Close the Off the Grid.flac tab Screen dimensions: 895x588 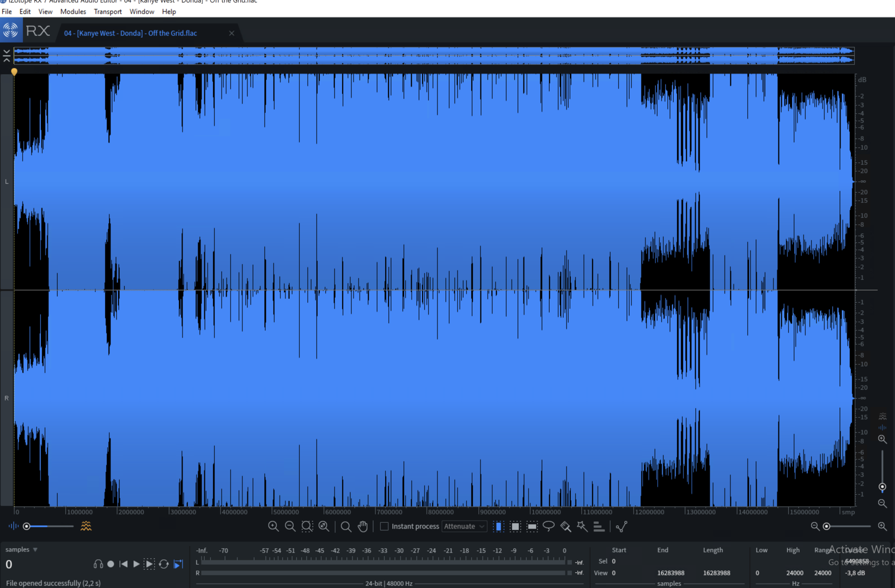232,33
